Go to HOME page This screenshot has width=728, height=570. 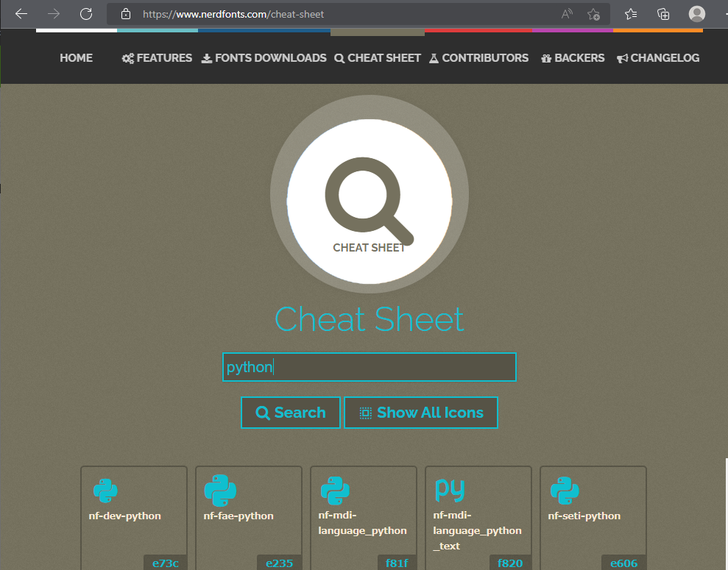(x=76, y=58)
